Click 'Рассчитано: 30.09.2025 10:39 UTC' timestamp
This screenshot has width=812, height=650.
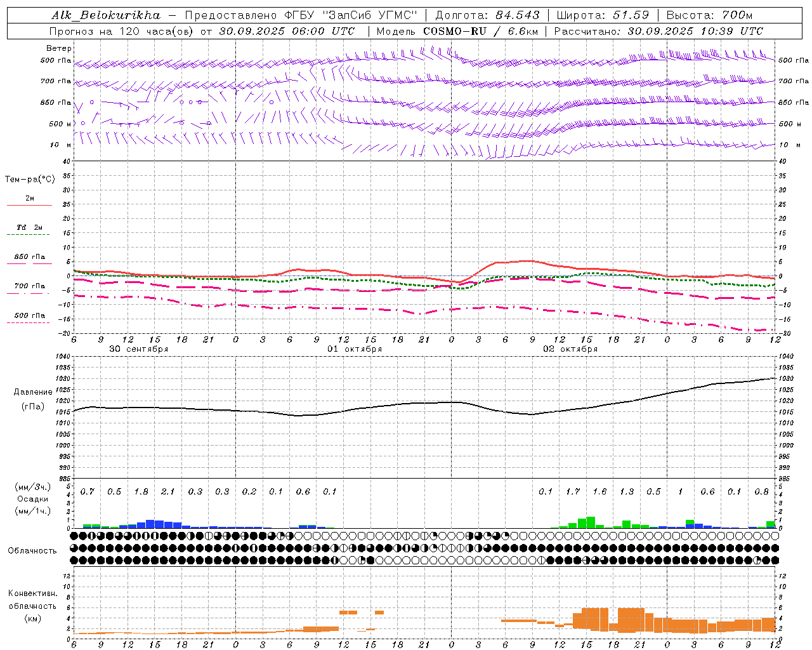point(658,31)
